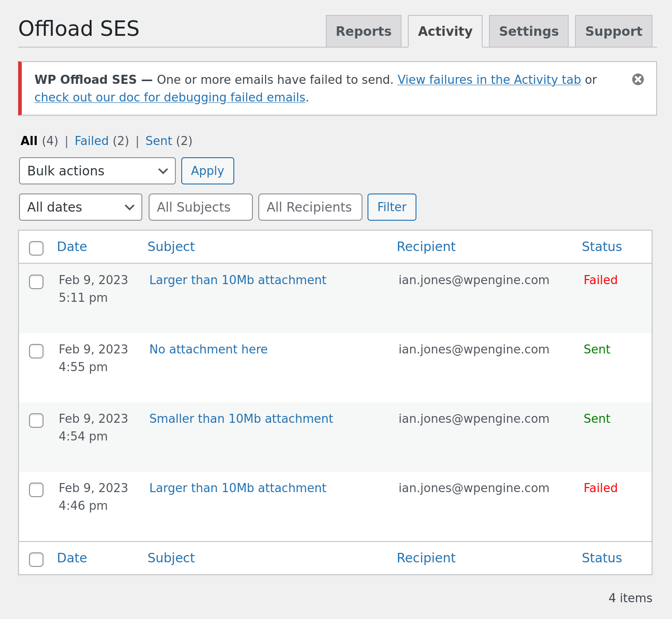Open the Settings tab
This screenshot has height=619, width=672.
coord(528,31)
